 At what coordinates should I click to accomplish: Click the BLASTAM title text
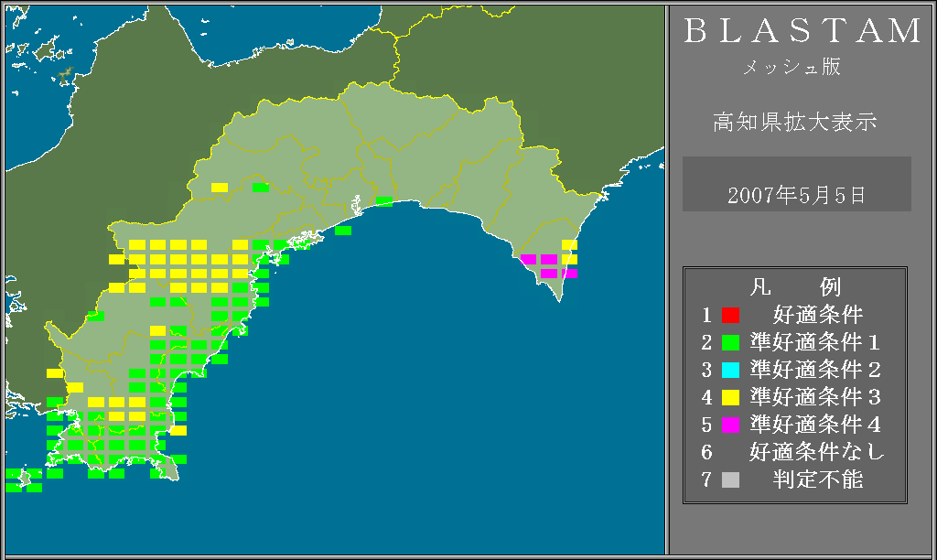[802, 31]
